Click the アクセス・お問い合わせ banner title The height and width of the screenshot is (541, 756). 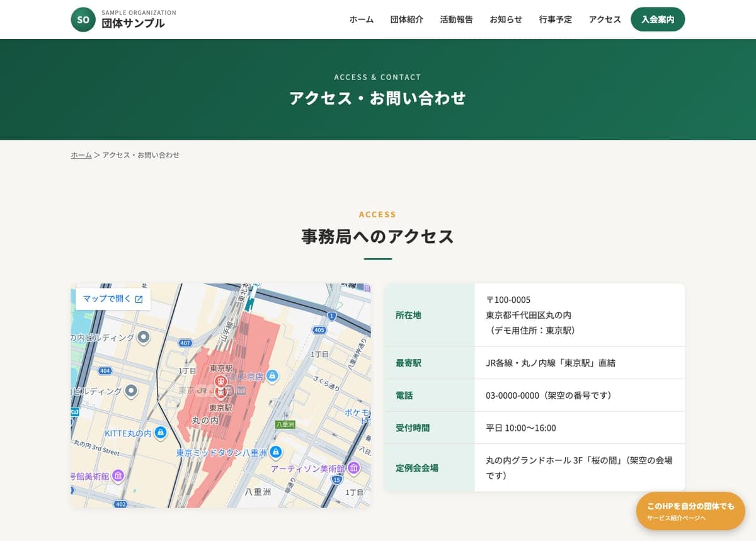[378, 98]
